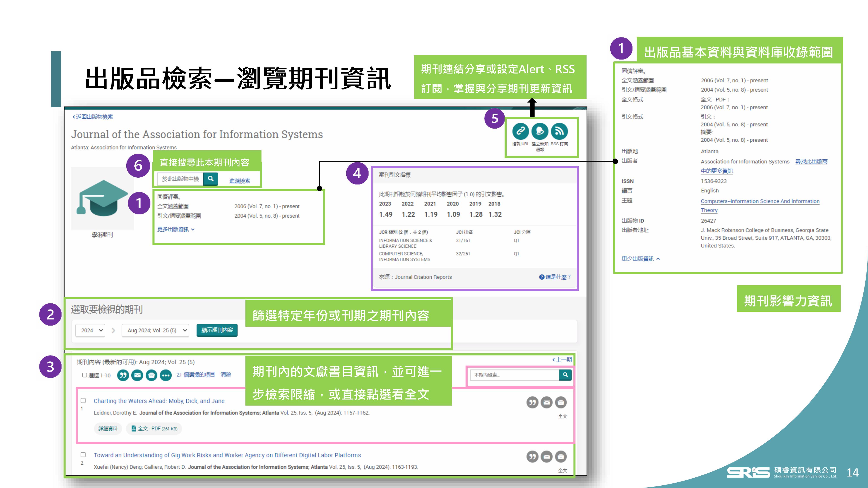Open article Charting the Waters Ahead title

coord(159,401)
